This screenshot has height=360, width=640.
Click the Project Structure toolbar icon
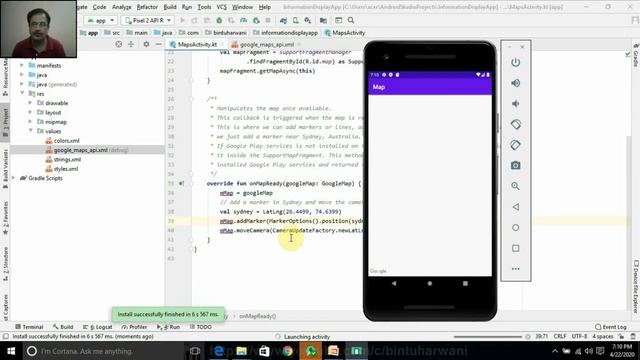coord(323,20)
